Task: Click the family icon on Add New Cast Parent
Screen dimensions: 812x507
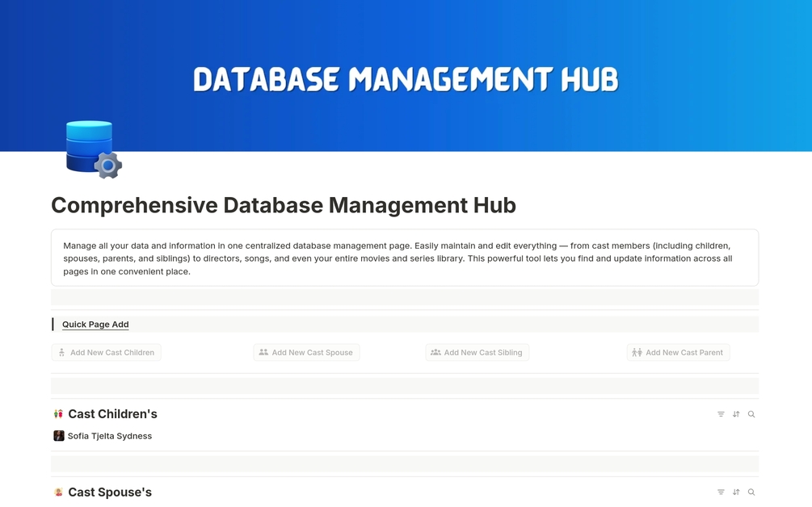Action: [637, 352]
